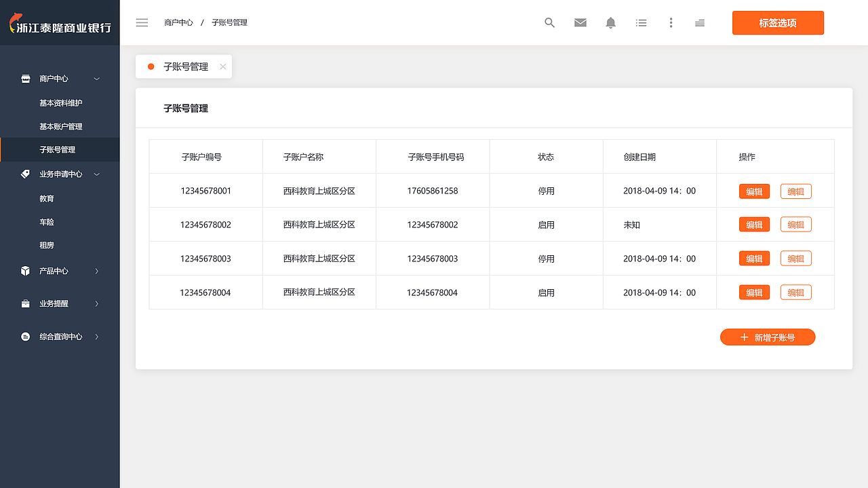The height and width of the screenshot is (488, 868).
Task: Open the vertical three-dot more menu
Action: (671, 22)
